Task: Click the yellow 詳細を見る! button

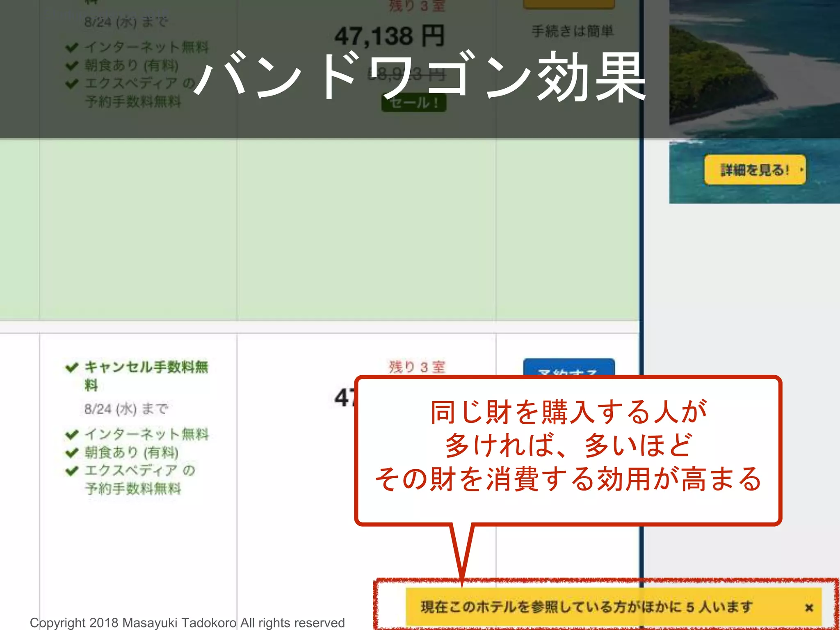Action: tap(755, 169)
